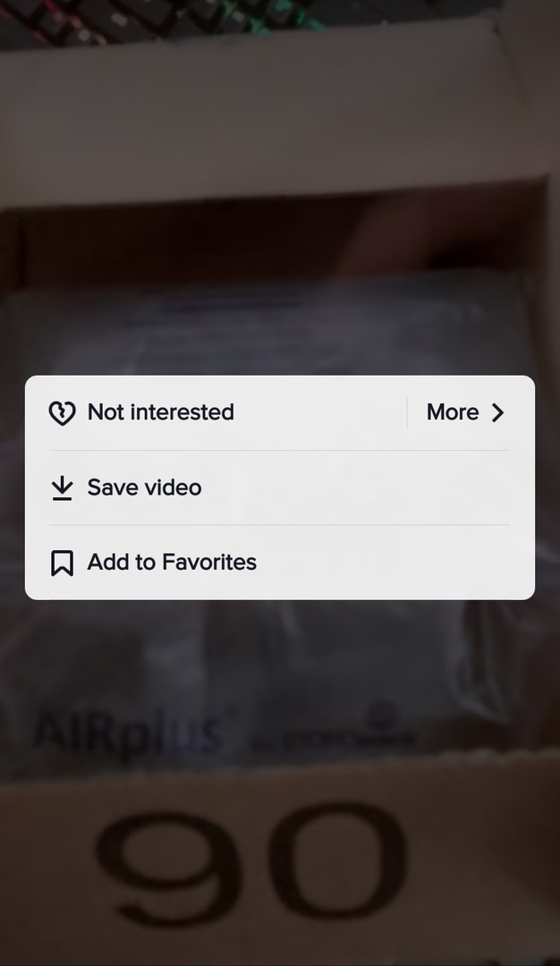
Task: Choose Save video from menu
Action: pyautogui.click(x=280, y=488)
